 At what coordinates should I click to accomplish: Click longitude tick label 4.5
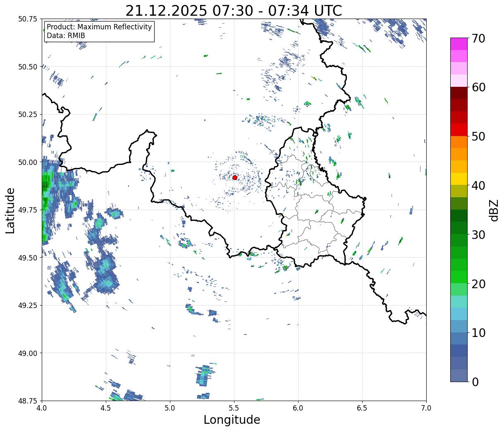[x=106, y=408]
